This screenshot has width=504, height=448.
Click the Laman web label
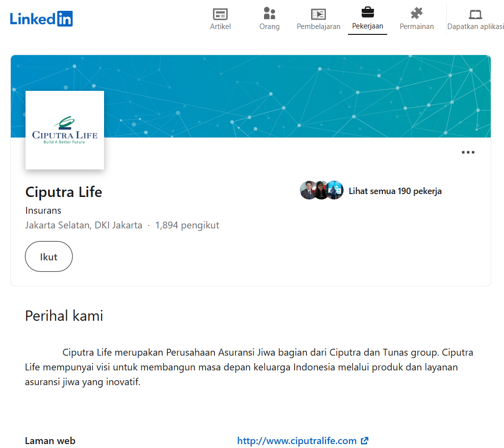[50, 441]
